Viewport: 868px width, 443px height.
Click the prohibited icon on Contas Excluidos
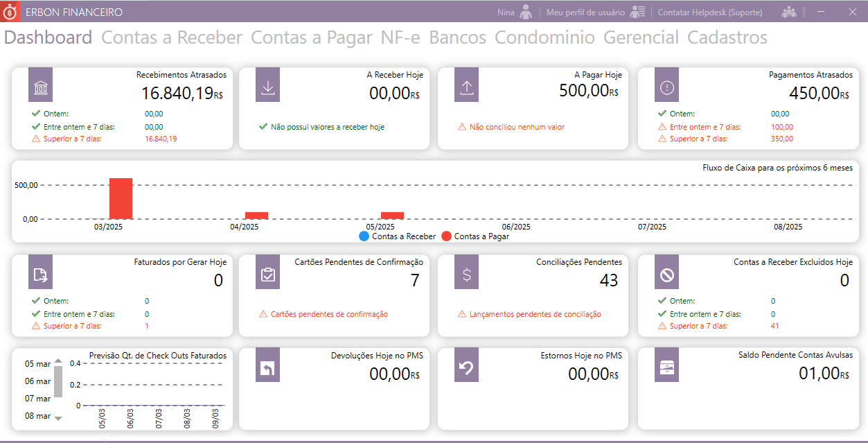(x=666, y=275)
